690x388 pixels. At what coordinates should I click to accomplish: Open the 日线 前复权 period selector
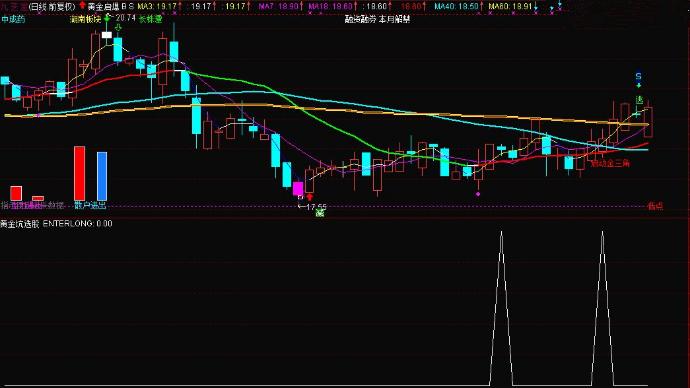[52, 7]
